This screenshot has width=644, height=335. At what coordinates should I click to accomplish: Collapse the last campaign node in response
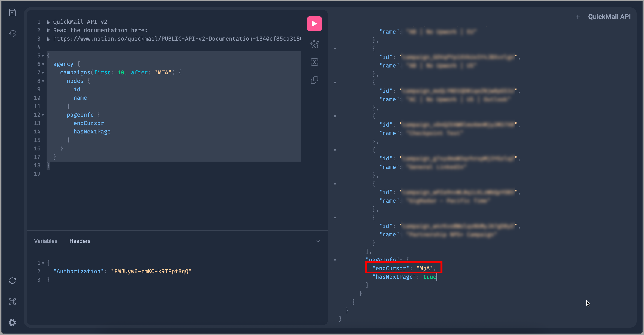click(335, 218)
